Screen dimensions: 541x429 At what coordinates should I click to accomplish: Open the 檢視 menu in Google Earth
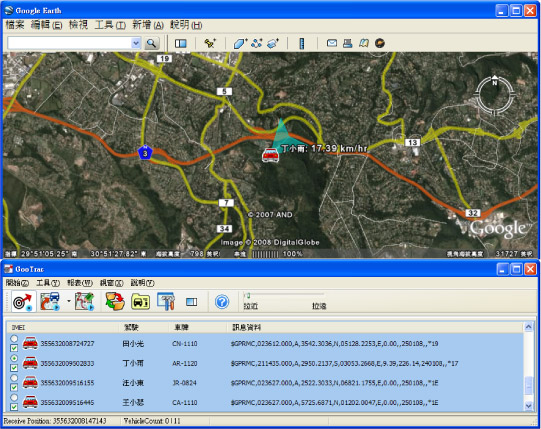(x=78, y=25)
